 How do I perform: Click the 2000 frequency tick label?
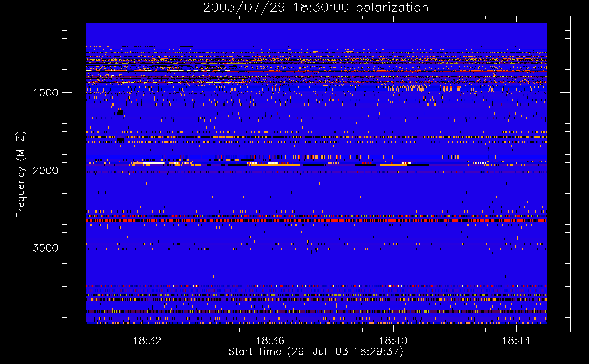tap(46, 170)
